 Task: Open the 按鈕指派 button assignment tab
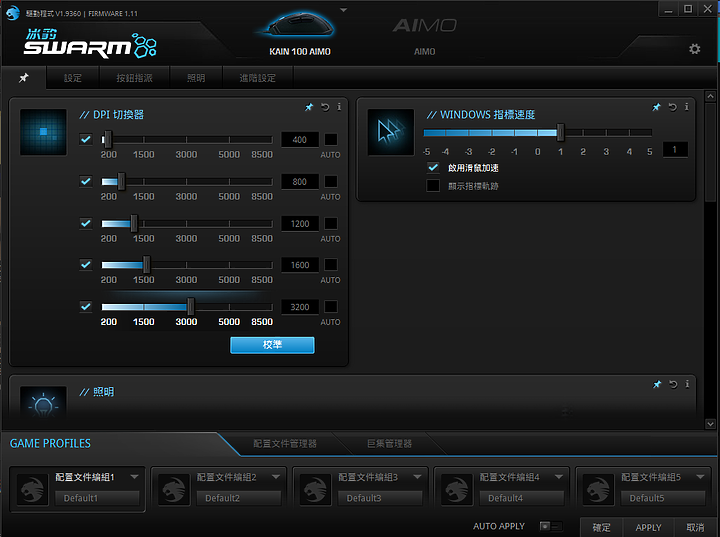tap(134, 78)
